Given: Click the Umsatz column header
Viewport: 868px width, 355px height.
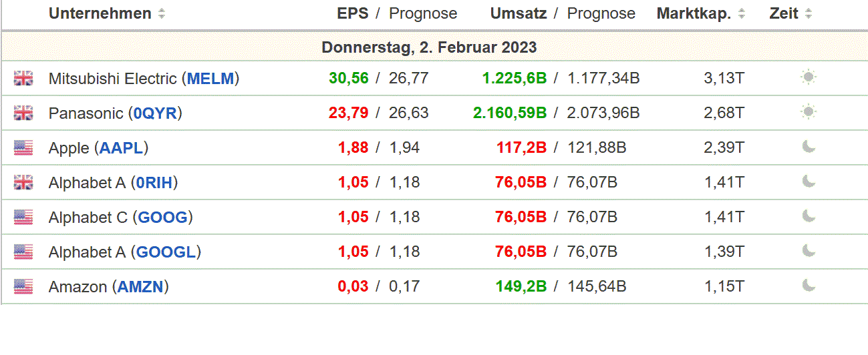Looking at the screenshot, I should (x=519, y=13).
